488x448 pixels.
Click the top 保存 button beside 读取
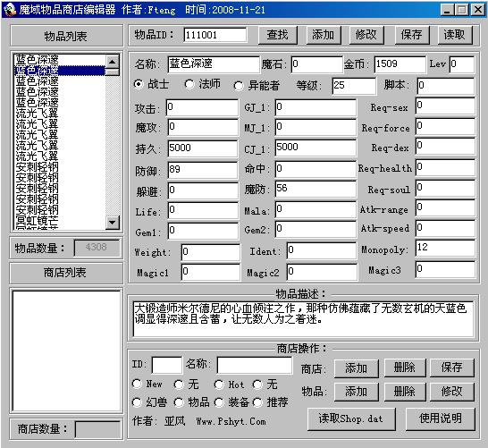click(x=412, y=35)
